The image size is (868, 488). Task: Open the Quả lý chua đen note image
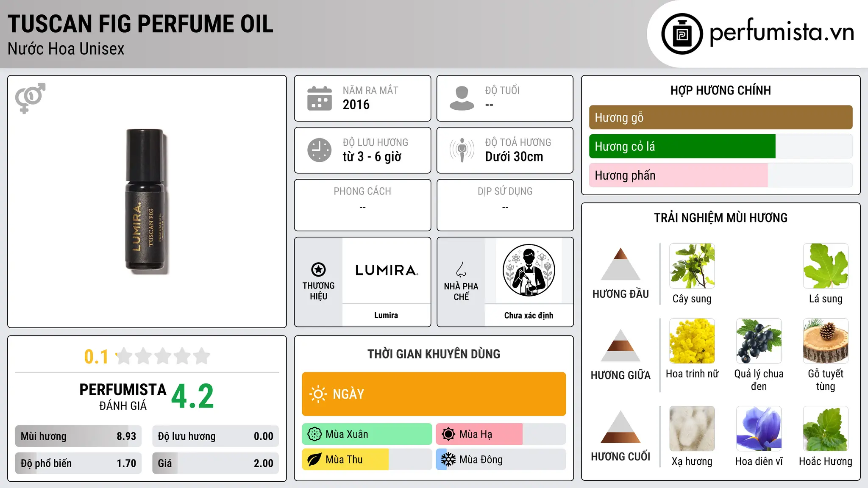(x=759, y=341)
